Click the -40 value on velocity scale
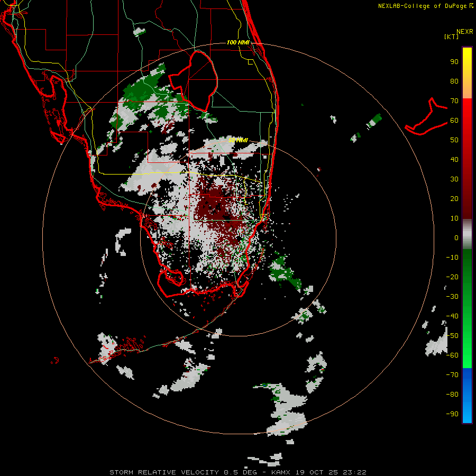Image resolution: width=476 pixels, height=476 pixels. pyautogui.click(x=452, y=316)
